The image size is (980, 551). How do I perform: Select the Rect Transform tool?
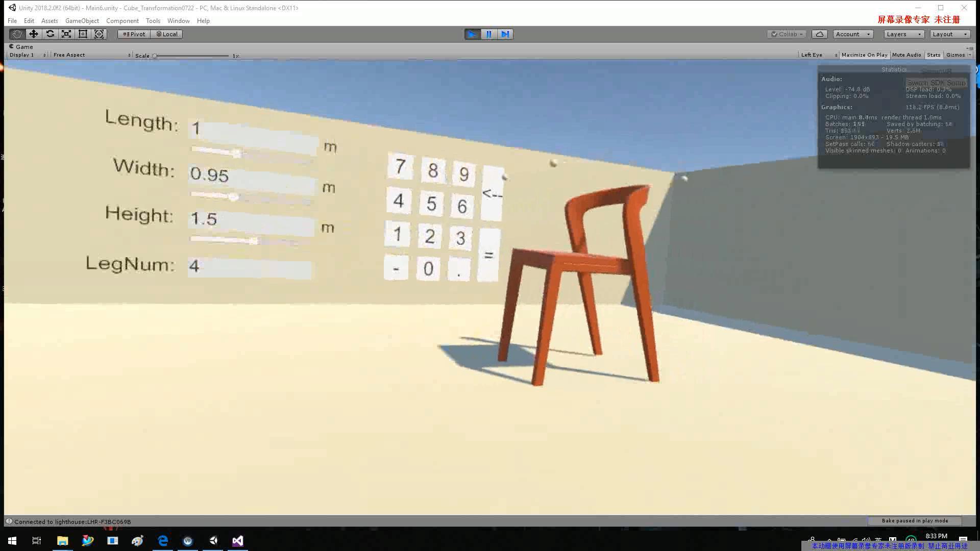pos(83,34)
